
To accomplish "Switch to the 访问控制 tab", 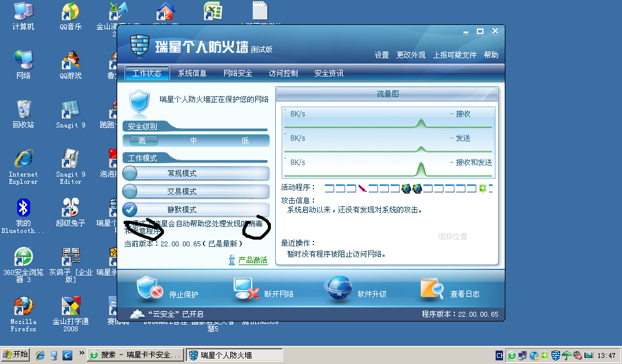I will (x=283, y=73).
